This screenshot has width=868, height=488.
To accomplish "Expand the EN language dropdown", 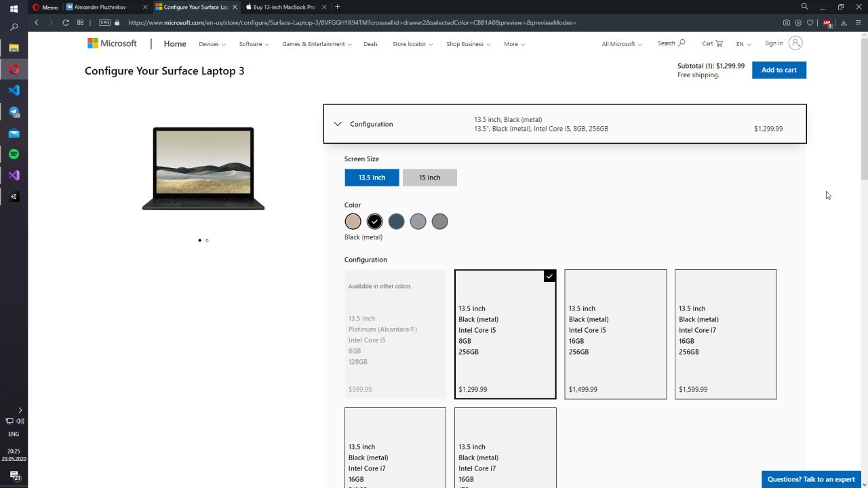I will pos(743,44).
